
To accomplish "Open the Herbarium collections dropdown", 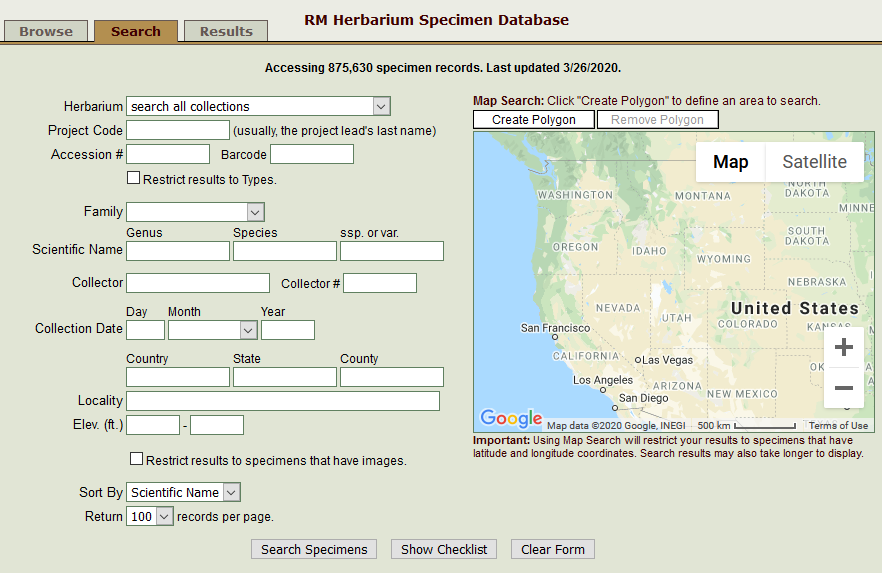I will [x=258, y=106].
